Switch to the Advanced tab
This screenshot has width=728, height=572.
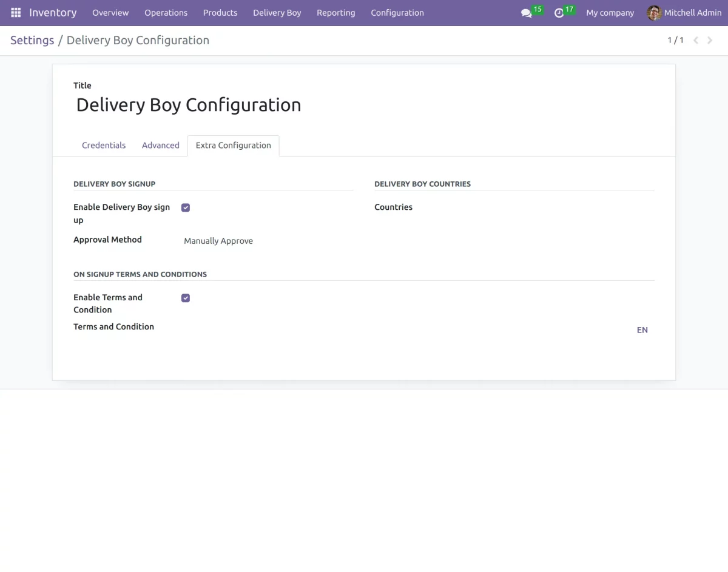[160, 145]
